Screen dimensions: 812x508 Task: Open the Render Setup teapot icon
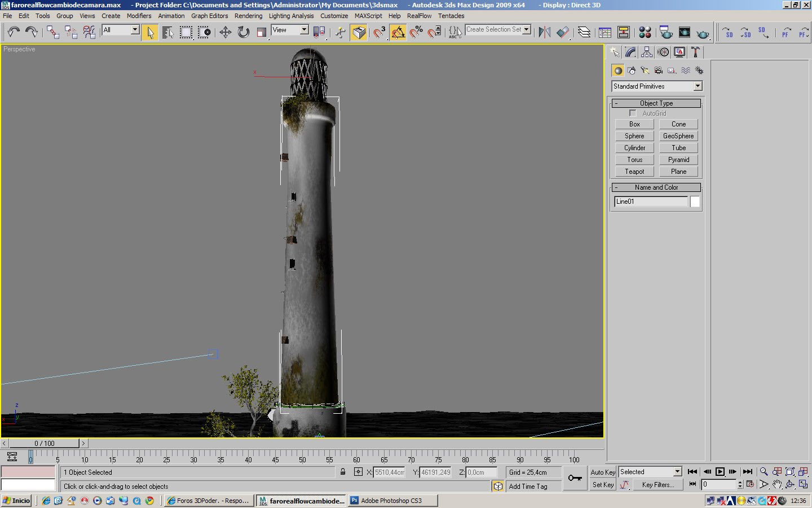pos(666,32)
